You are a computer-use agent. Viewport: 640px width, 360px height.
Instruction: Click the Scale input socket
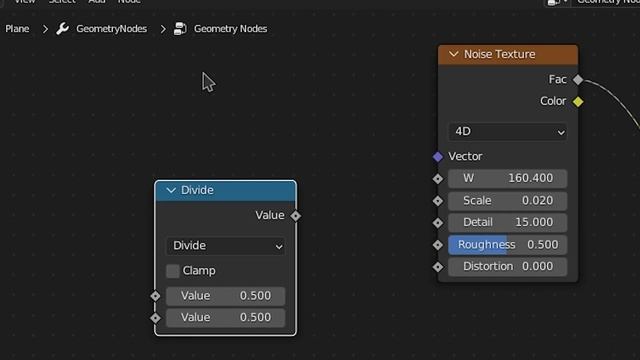(x=438, y=201)
